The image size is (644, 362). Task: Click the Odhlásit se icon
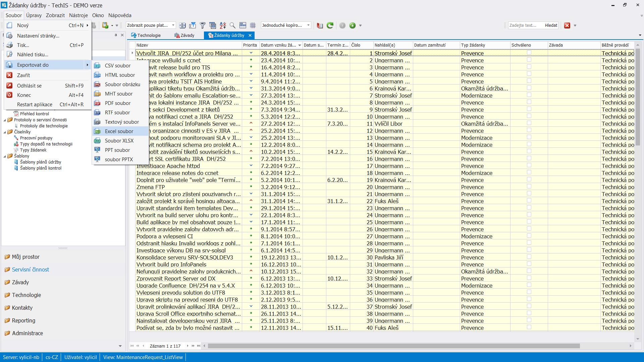coord(10,85)
